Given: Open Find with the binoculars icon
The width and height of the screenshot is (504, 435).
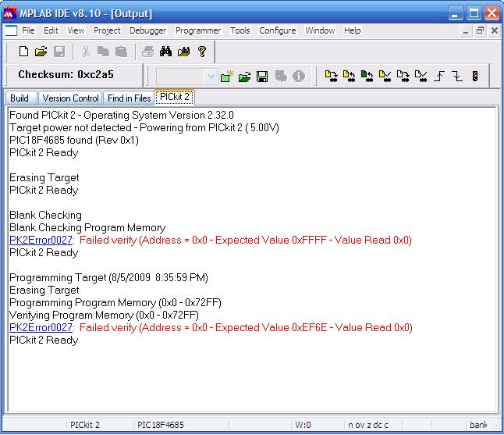Looking at the screenshot, I should [166, 52].
